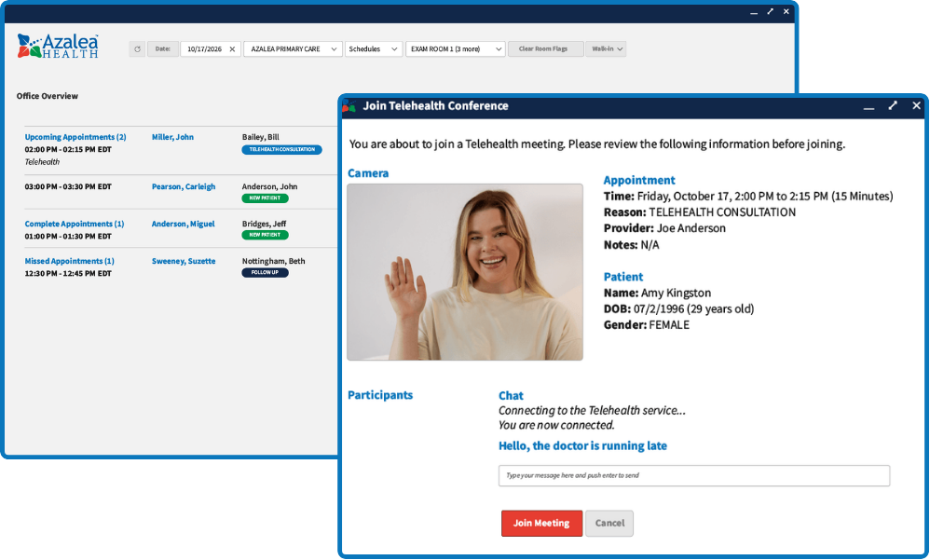Cancel joining the telehealth conference
Viewport: 930px width, 560px height.
(609, 523)
